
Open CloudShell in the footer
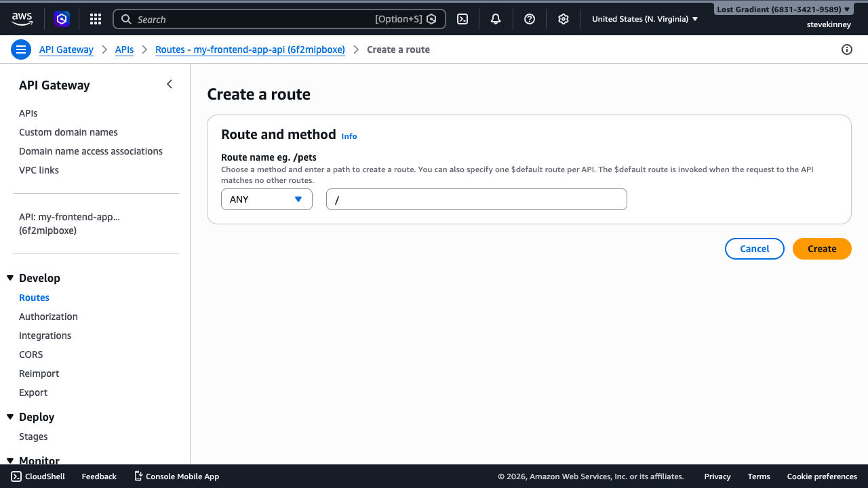coord(38,476)
